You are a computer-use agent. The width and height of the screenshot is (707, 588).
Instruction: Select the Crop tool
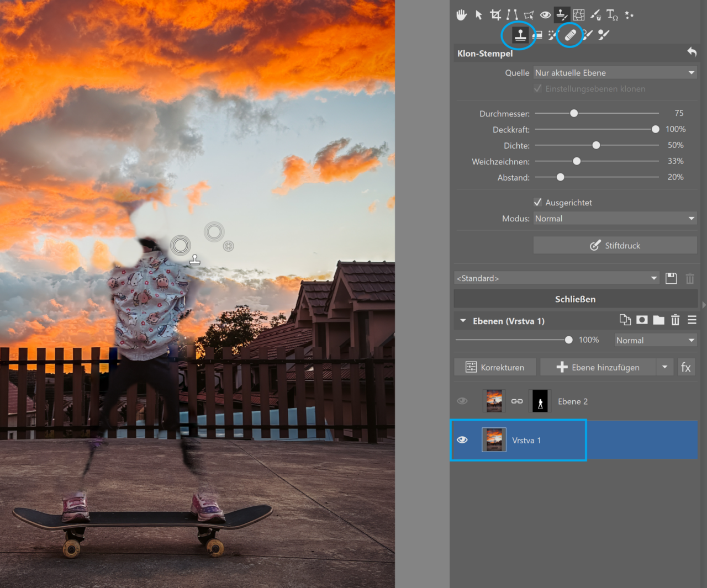tap(495, 15)
